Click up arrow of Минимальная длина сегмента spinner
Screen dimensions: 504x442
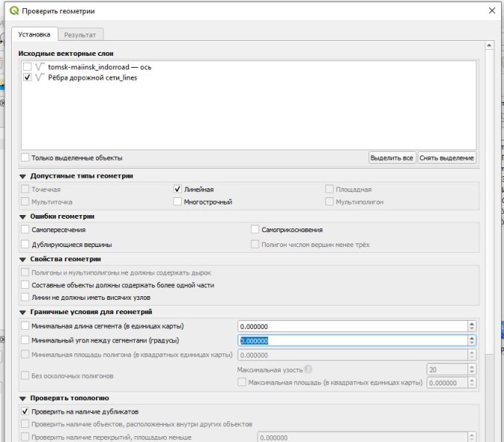[471, 324]
